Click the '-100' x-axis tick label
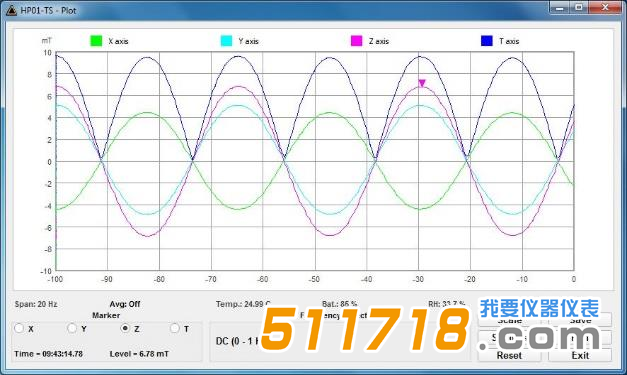627x375 pixels. click(x=55, y=279)
